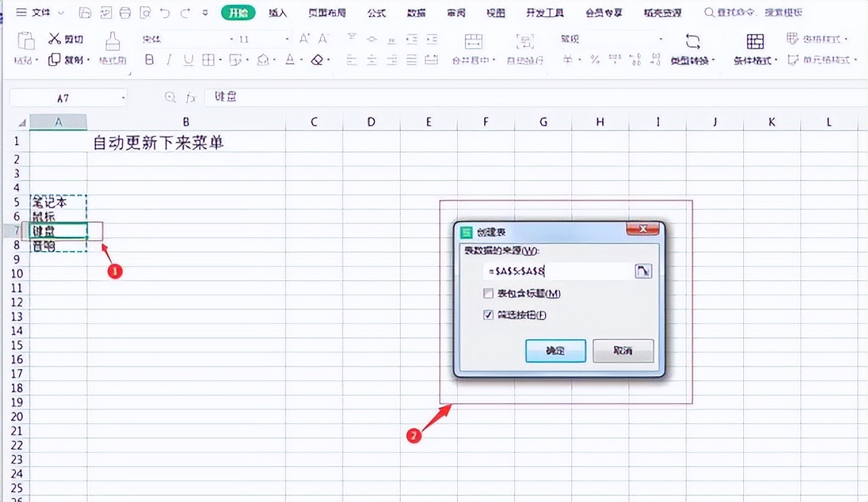Click the Wrap Text icon

coord(526,41)
